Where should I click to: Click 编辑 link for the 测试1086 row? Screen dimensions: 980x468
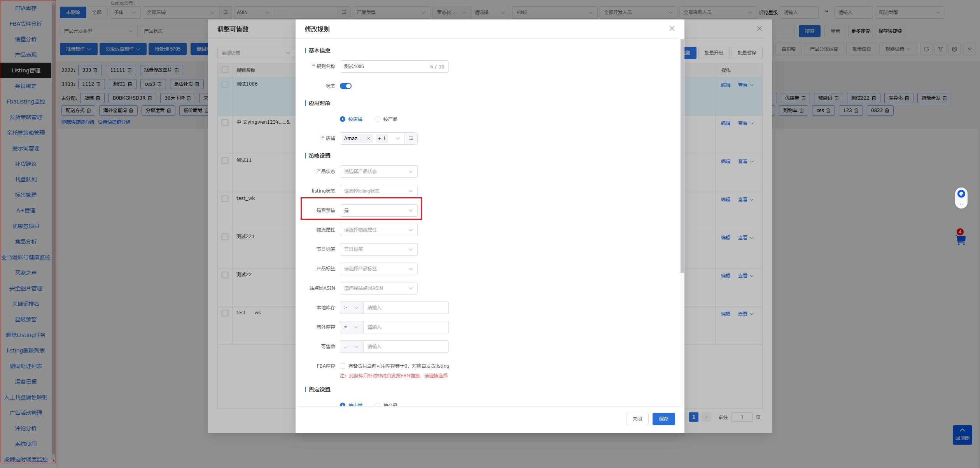[x=725, y=85]
